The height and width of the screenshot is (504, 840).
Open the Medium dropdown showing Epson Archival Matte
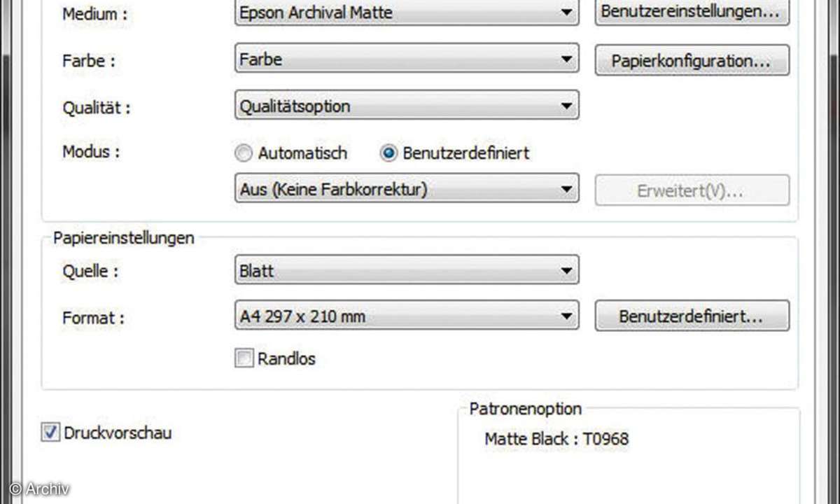pos(407,13)
